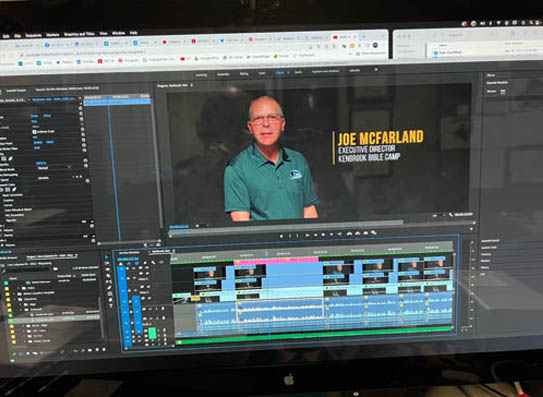Click the Lift button in Program monitor
The width and height of the screenshot is (543, 397).
coord(349,234)
